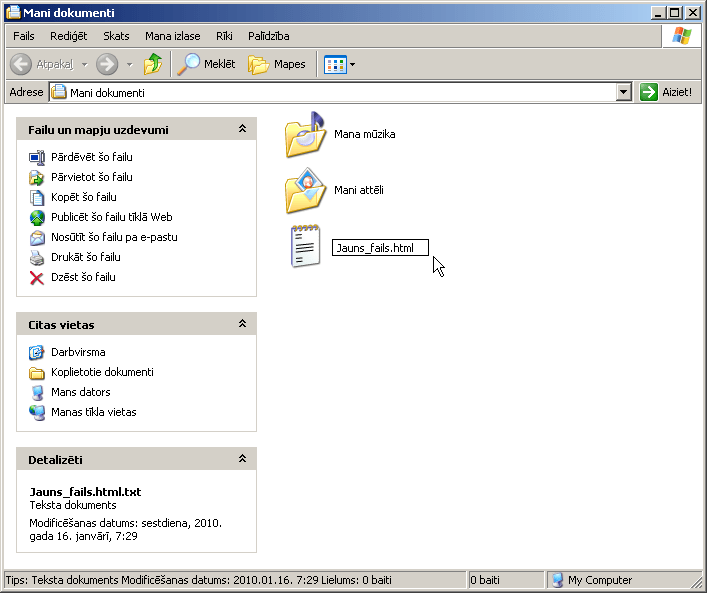Click the Mana mūzika folder label

click(x=364, y=134)
